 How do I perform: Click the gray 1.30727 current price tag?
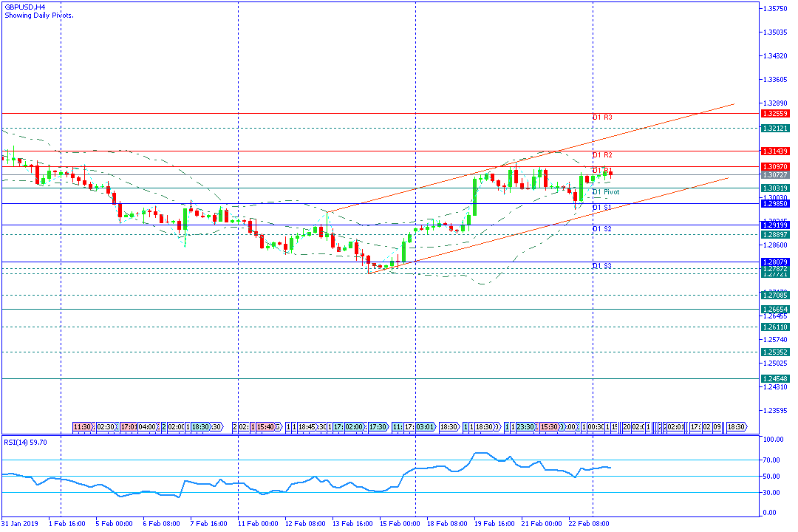coord(775,174)
